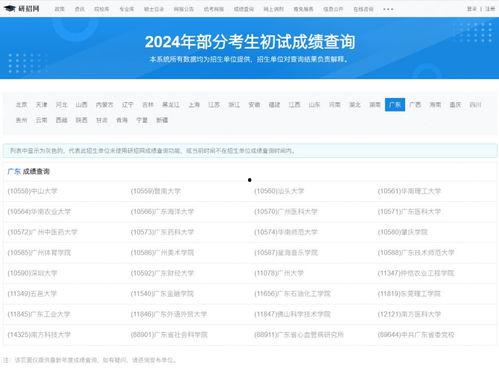This screenshot has height=368, width=499.
Task: Open (10590)深圳大学 score query
Action: (32, 273)
